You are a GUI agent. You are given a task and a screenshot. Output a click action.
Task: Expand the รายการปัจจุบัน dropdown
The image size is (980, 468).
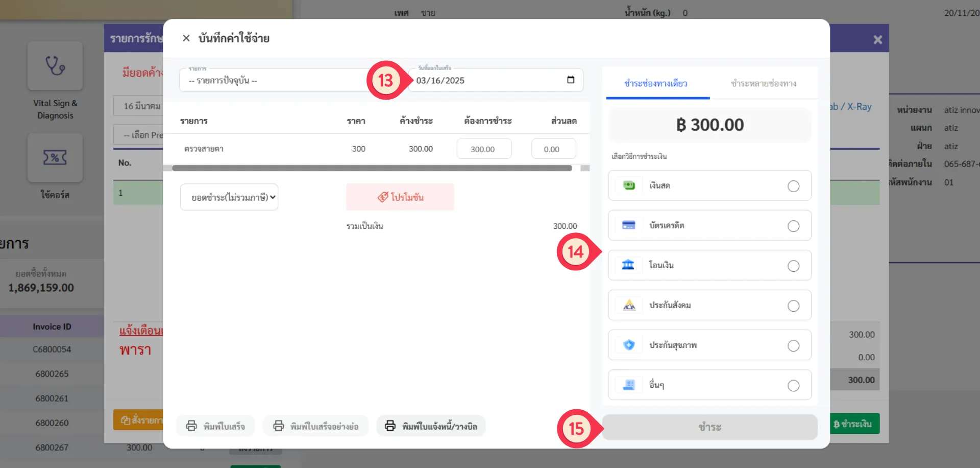(276, 81)
